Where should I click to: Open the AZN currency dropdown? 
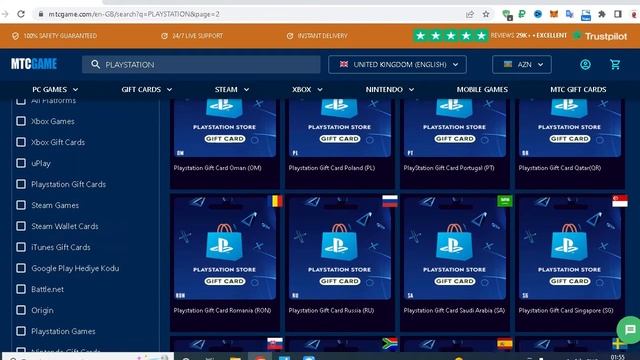(x=522, y=64)
